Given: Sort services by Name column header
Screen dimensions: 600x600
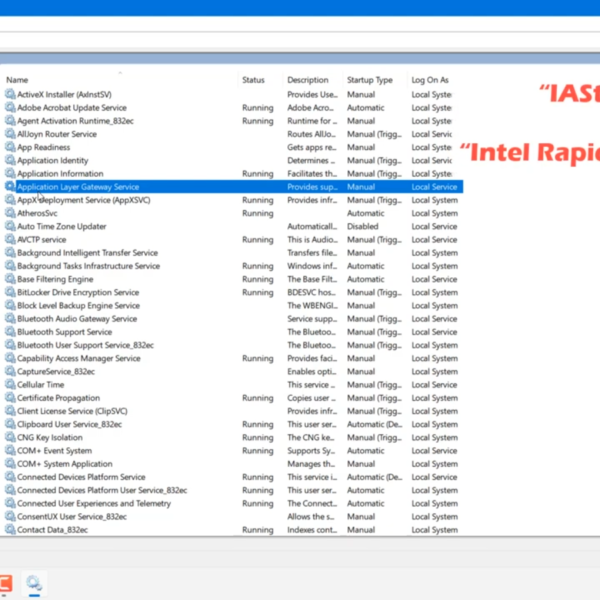Looking at the screenshot, I should pos(17,80).
